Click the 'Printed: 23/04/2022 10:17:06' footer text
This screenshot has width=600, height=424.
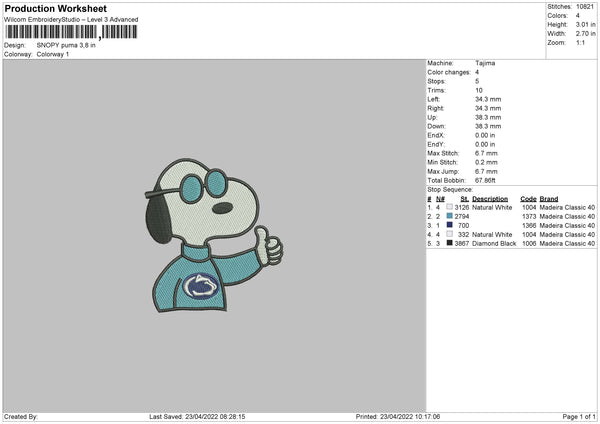pyautogui.click(x=398, y=417)
